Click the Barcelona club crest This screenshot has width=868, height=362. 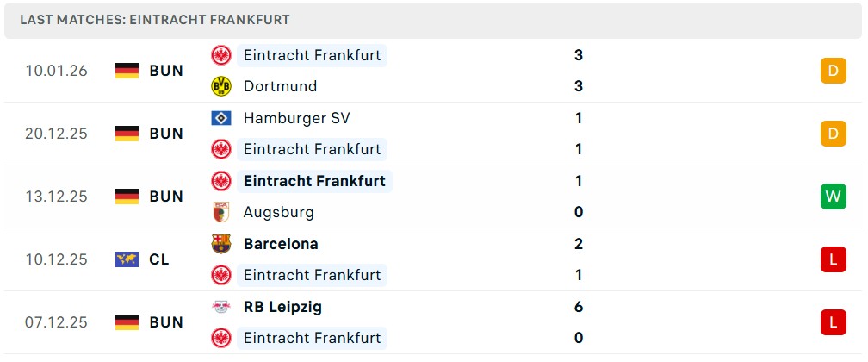tap(221, 244)
